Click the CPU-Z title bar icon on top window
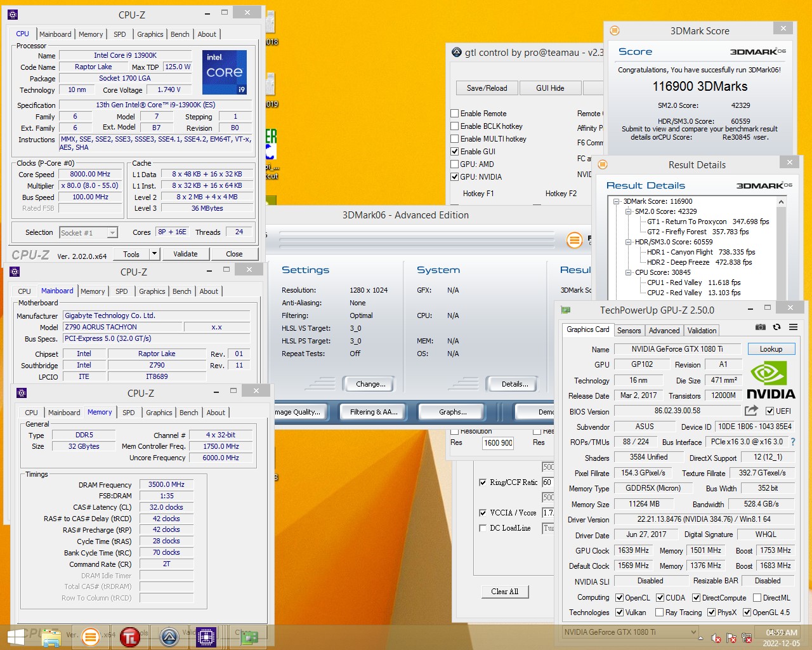Viewport: 812px width, 650px height. [13, 14]
